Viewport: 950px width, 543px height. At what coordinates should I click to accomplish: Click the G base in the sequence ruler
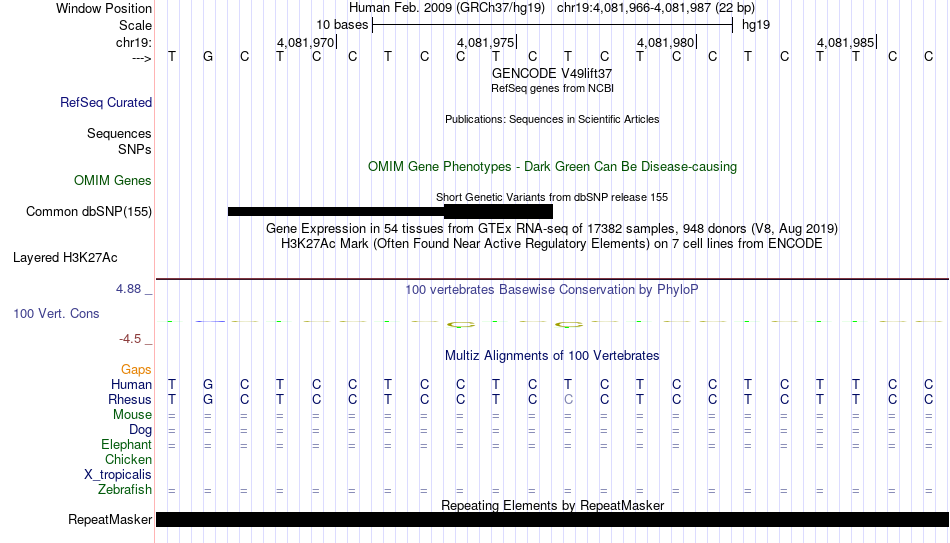pyautogui.click(x=208, y=56)
